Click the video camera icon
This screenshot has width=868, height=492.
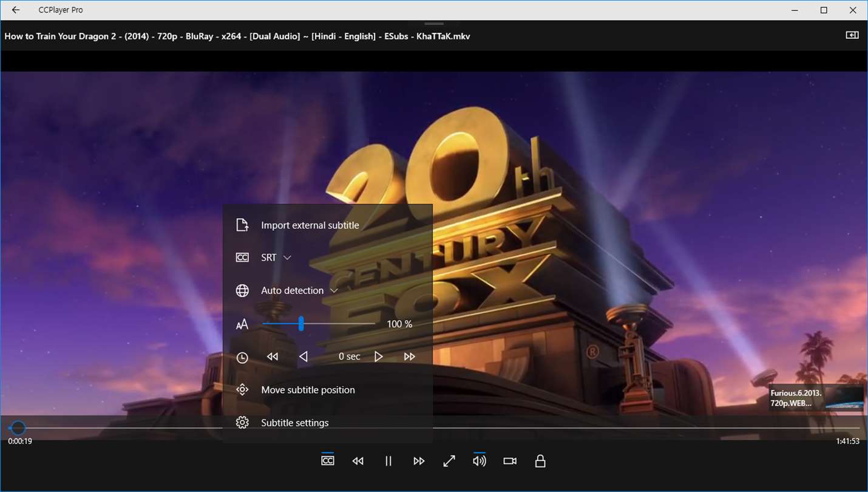510,461
